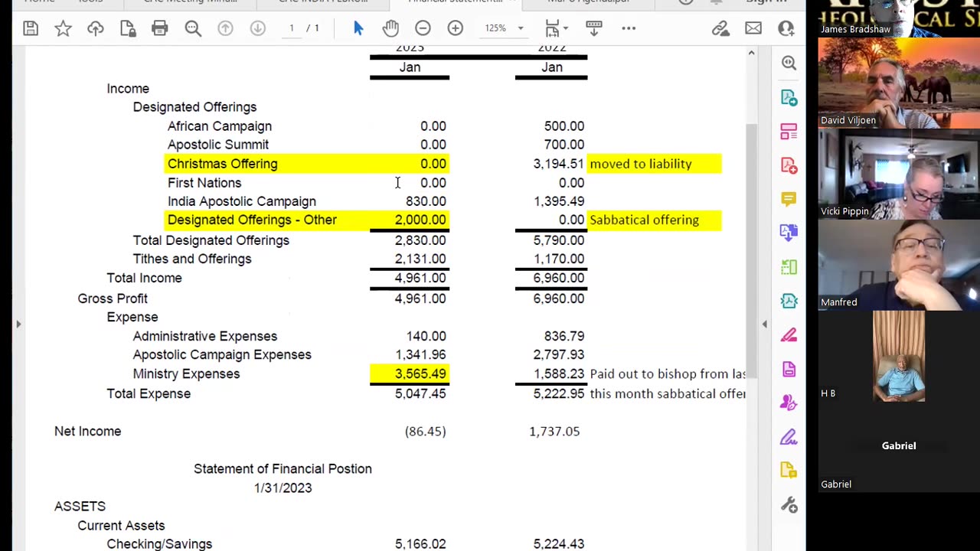Click Apostolic Campaign Expenses label

pos(222,354)
